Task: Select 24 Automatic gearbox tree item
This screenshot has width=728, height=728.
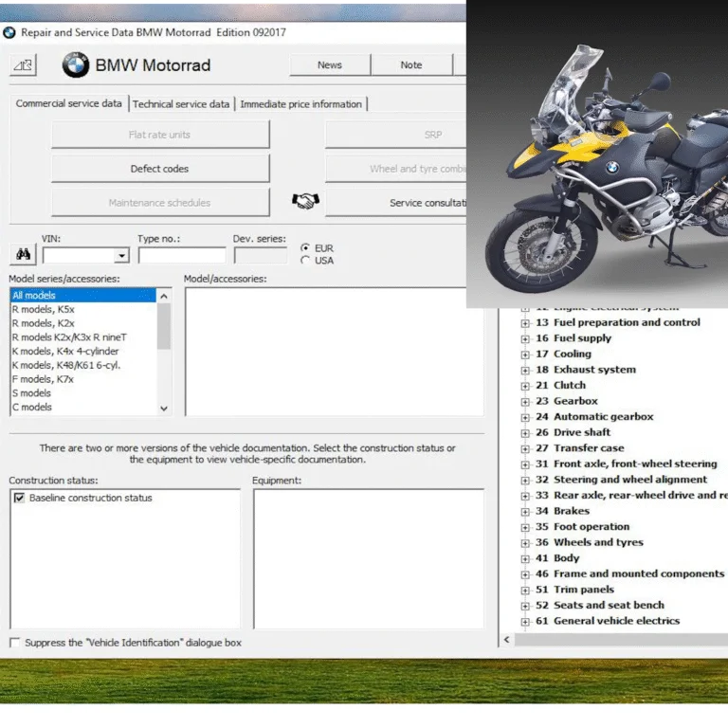Action: point(594,417)
